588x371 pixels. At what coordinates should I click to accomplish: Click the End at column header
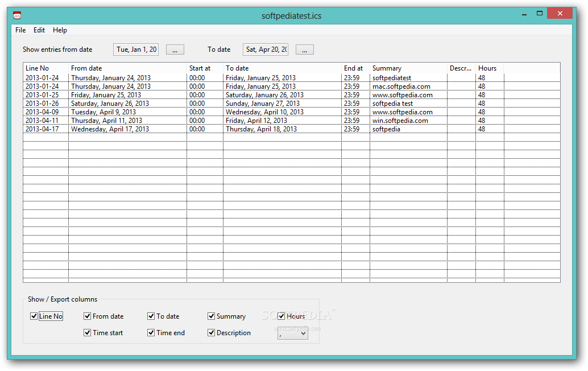point(355,68)
